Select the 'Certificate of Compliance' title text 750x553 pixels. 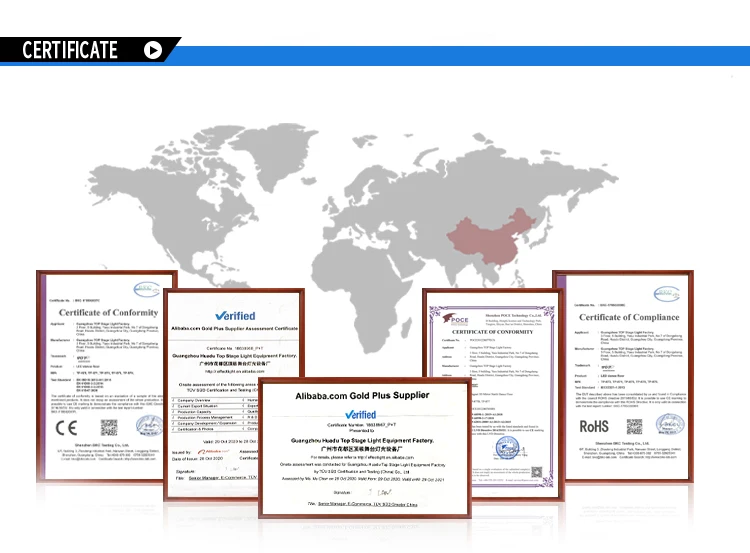click(x=629, y=317)
